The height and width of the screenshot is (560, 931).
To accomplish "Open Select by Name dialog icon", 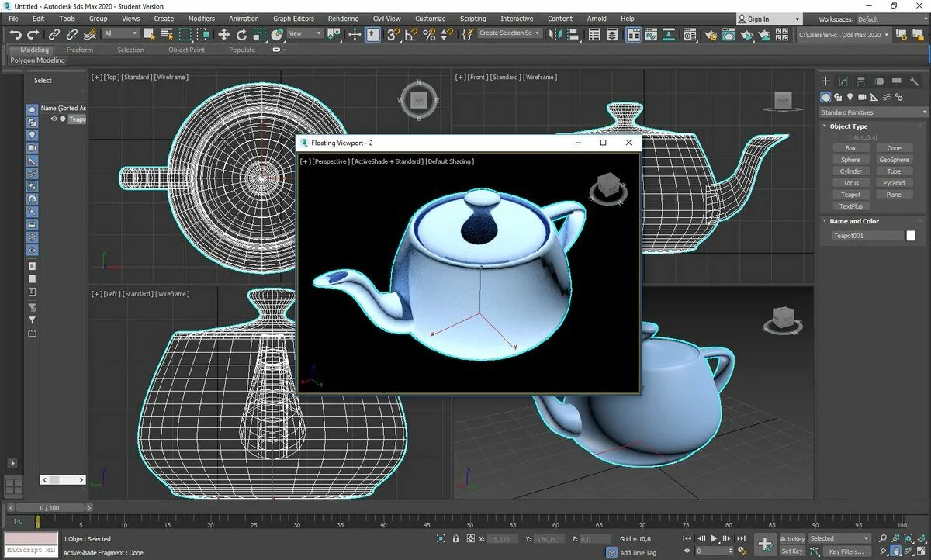I will point(167,34).
